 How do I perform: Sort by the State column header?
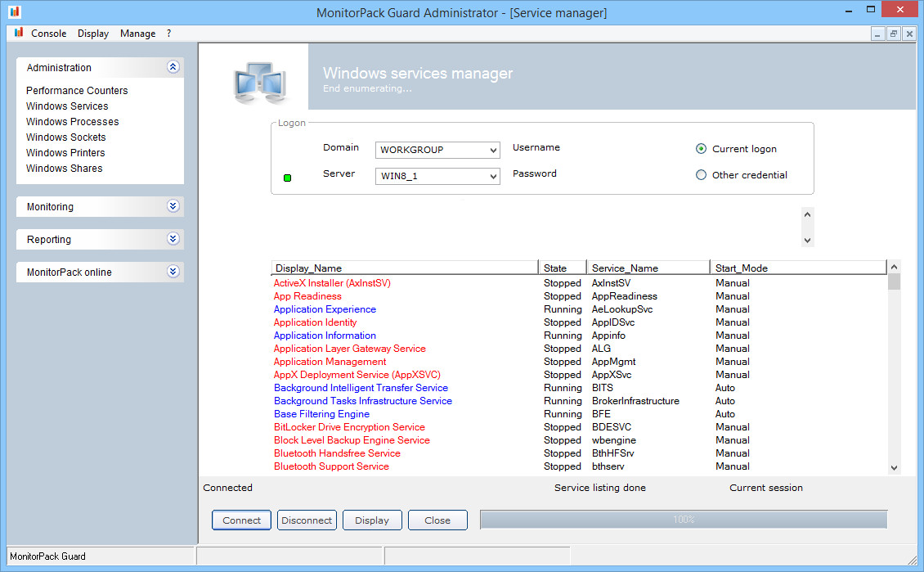tap(563, 268)
